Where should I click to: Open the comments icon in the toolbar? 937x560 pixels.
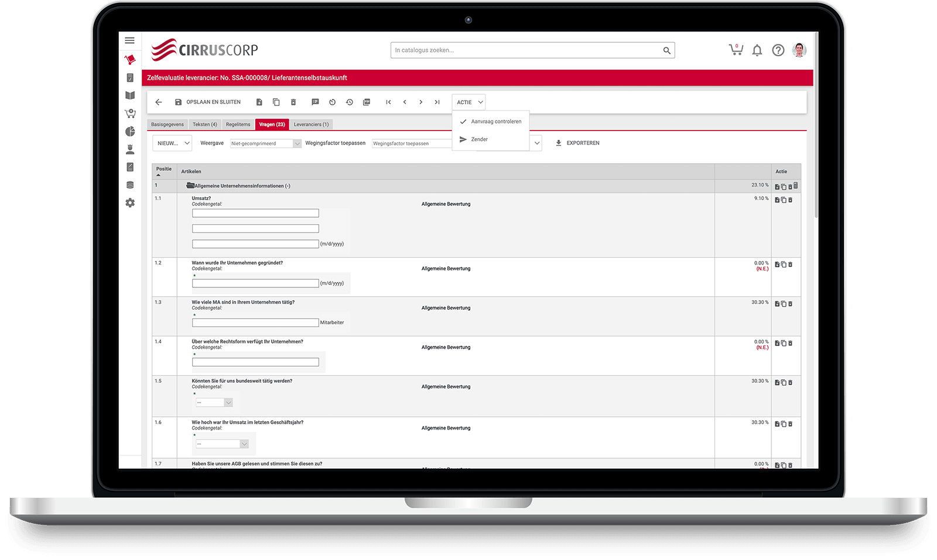[x=315, y=102]
